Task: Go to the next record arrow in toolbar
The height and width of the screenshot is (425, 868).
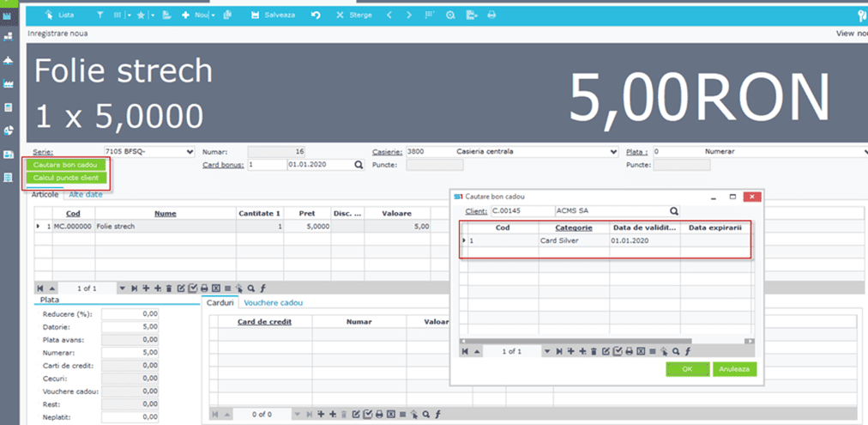Action: (408, 15)
